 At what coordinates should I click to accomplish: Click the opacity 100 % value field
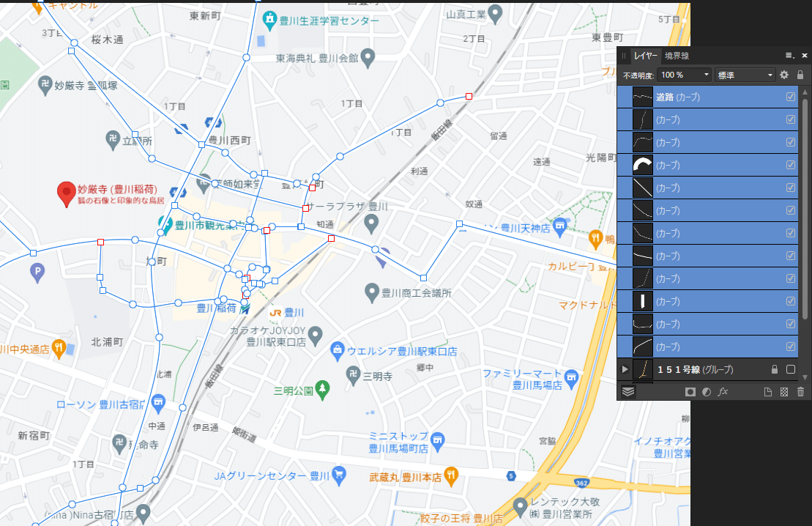[x=679, y=75]
